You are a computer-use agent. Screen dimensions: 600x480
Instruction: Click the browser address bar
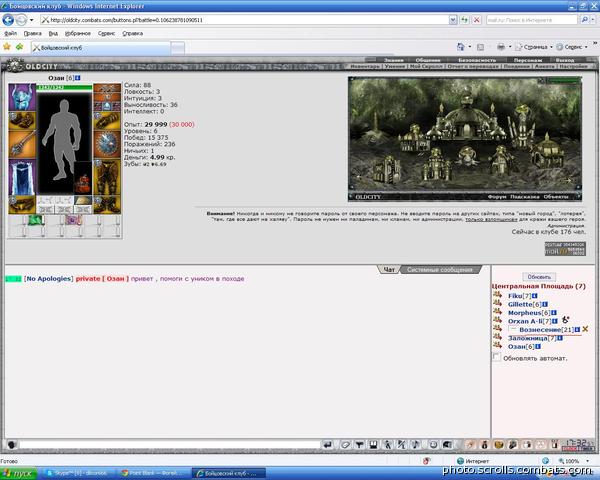pos(245,20)
